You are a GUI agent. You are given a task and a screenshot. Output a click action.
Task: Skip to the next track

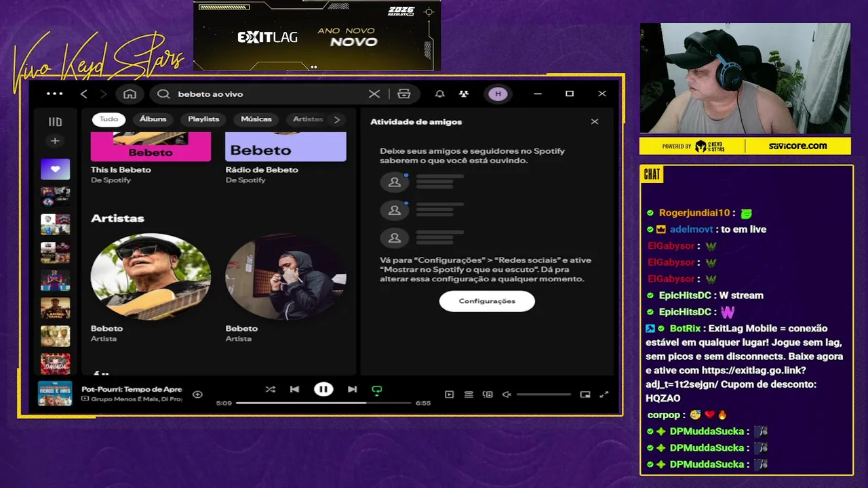click(x=352, y=389)
